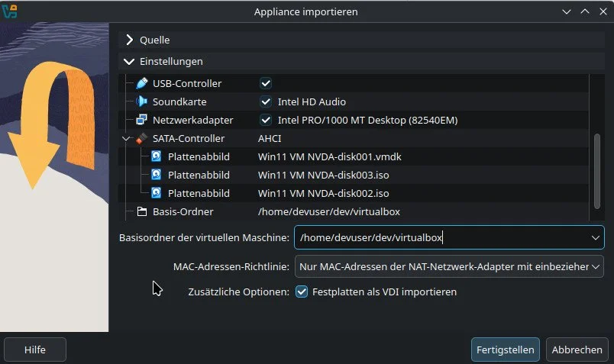
Task: Click the Fertigstellen button
Action: (x=505, y=350)
